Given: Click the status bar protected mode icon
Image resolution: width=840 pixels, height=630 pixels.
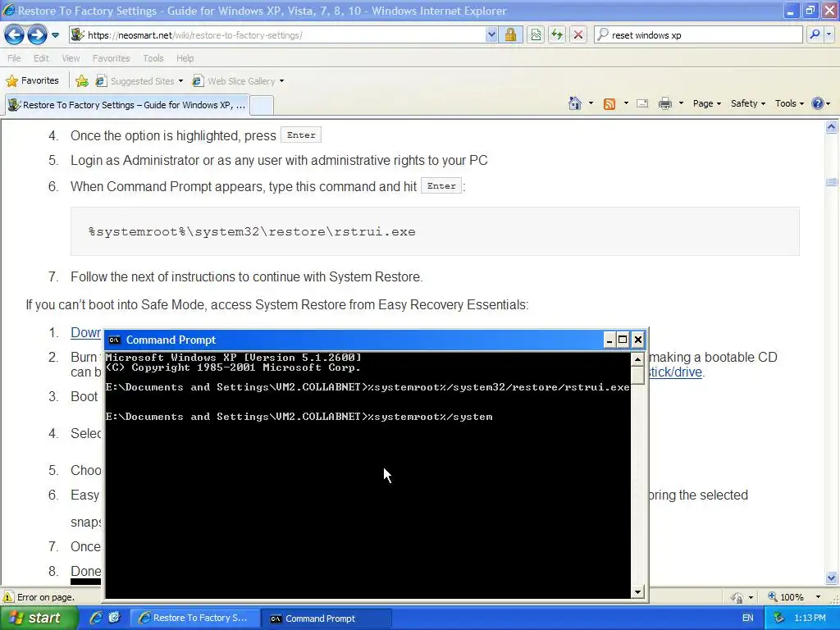Looking at the screenshot, I should click(x=737, y=597).
